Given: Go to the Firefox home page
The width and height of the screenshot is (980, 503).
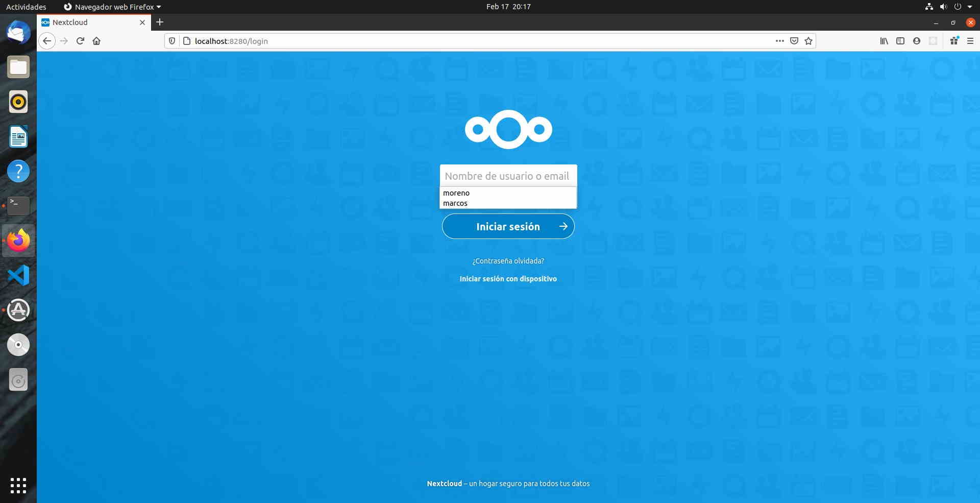Looking at the screenshot, I should 96,41.
